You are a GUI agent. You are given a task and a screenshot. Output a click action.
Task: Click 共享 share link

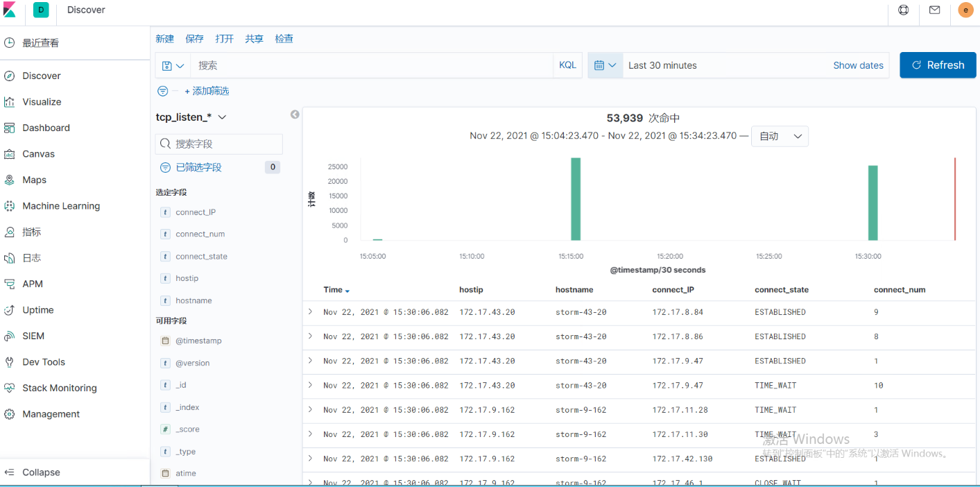tap(255, 39)
